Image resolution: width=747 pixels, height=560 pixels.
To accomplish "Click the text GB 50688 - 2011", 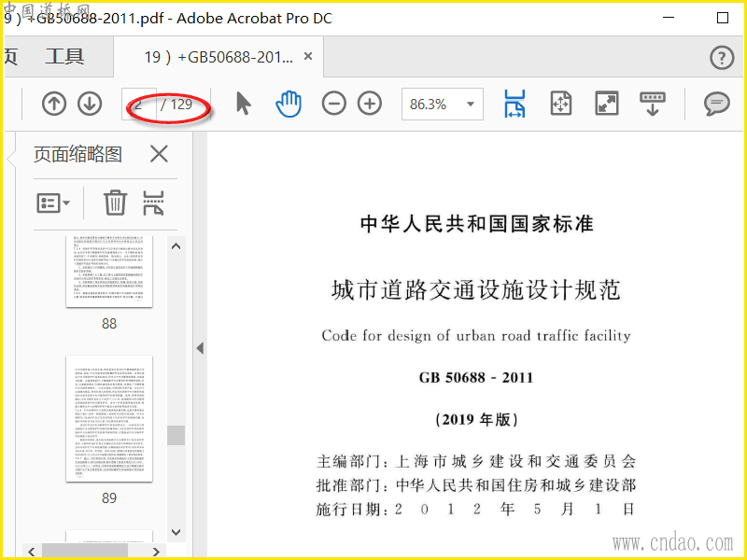I will 476,378.
